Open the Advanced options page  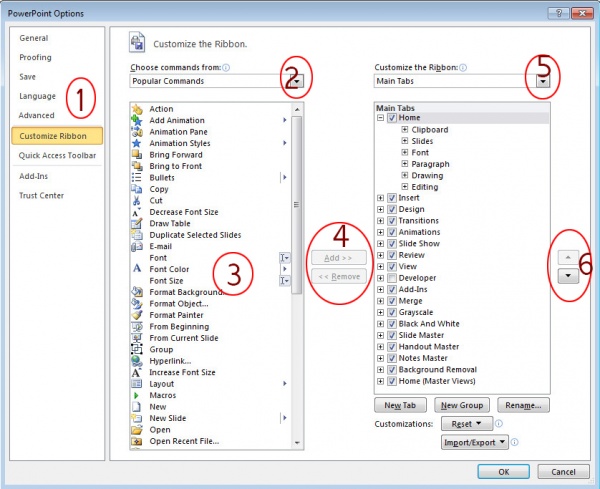point(36,115)
